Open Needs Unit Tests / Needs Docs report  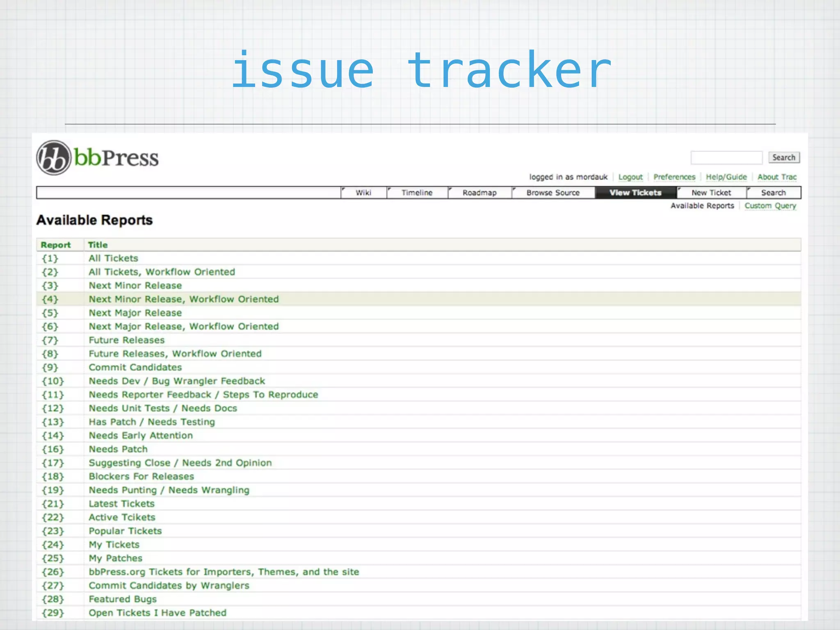[163, 408]
